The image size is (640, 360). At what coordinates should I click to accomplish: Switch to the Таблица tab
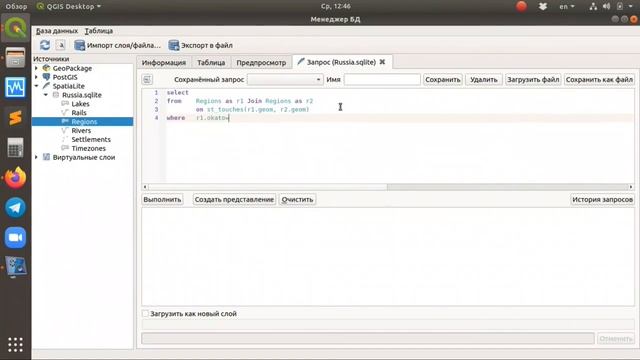211,62
